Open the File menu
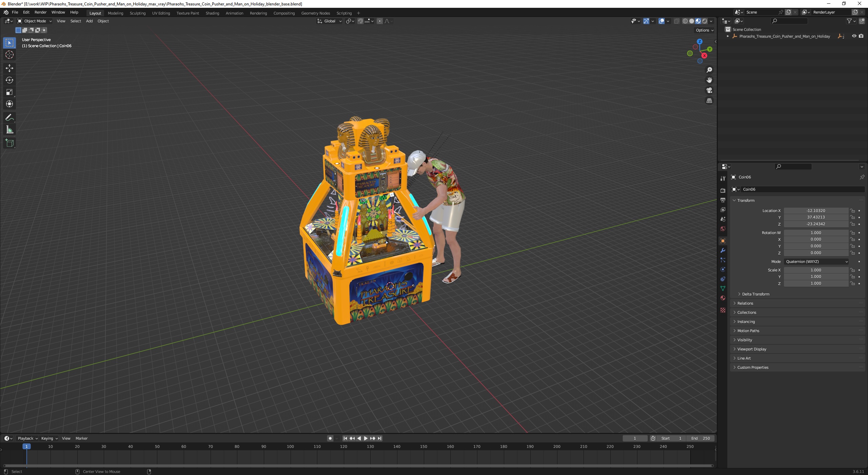Screen dimensions: 868x475 [15, 12]
